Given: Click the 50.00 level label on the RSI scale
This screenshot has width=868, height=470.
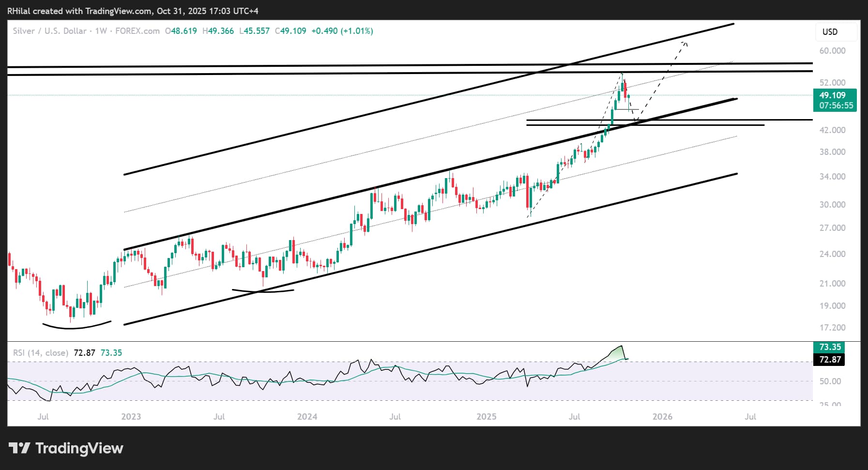Looking at the screenshot, I should (831, 381).
